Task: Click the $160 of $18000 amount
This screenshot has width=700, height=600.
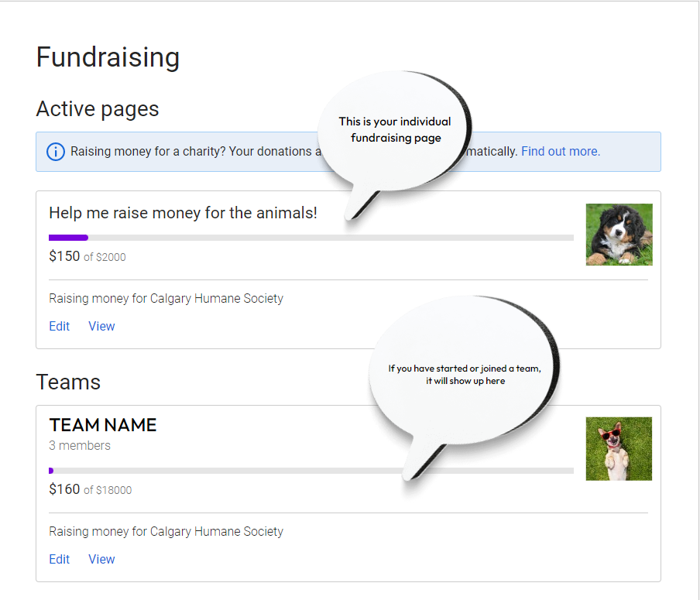Action: pyautogui.click(x=90, y=489)
